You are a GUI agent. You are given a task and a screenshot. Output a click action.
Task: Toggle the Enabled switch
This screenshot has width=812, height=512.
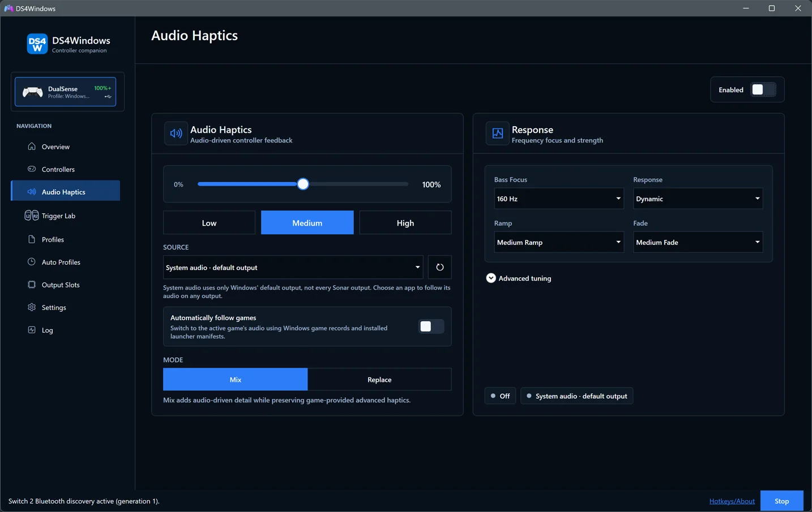[763, 89]
